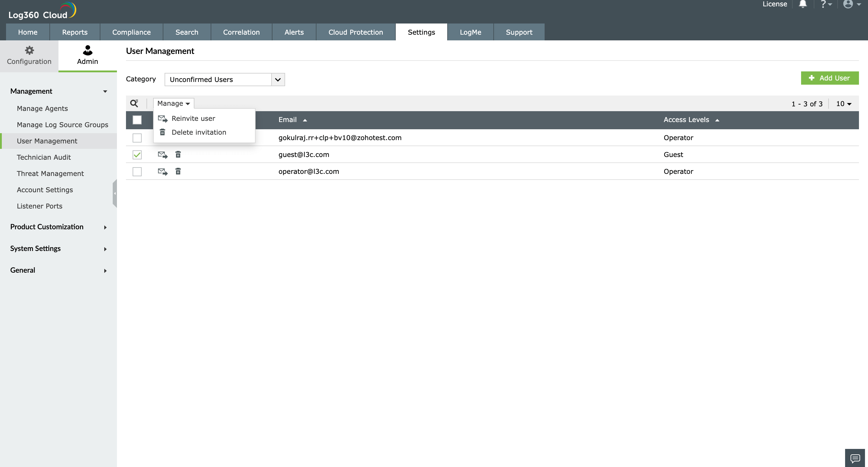Uncheck the guest@l3c.com row checkbox
The width and height of the screenshot is (868, 467).
[x=137, y=155]
